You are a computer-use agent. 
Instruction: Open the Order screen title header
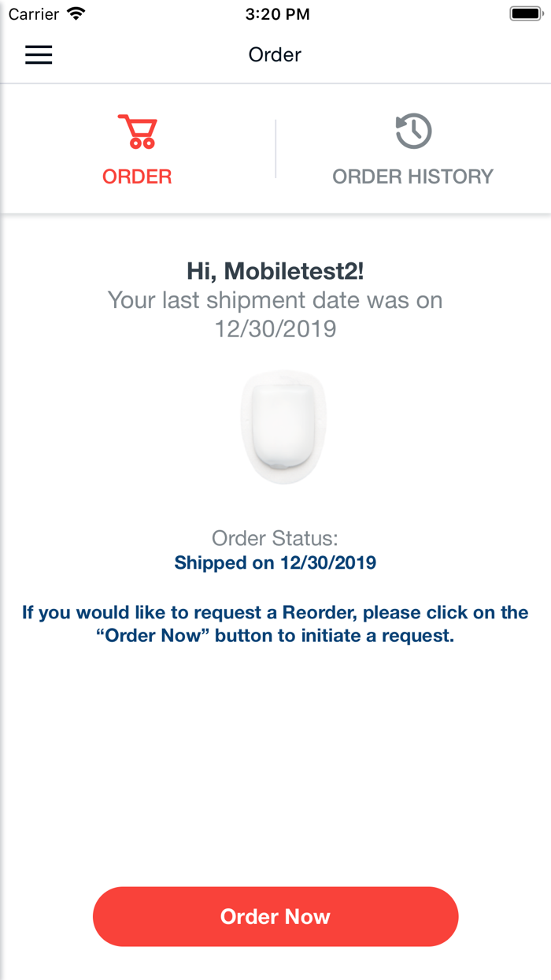tap(275, 54)
